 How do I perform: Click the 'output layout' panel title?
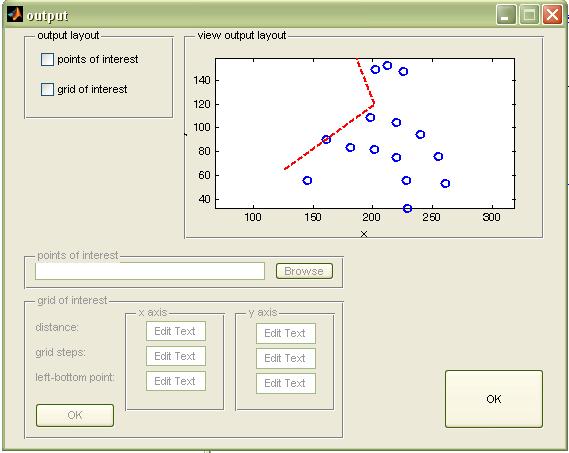pos(68,36)
